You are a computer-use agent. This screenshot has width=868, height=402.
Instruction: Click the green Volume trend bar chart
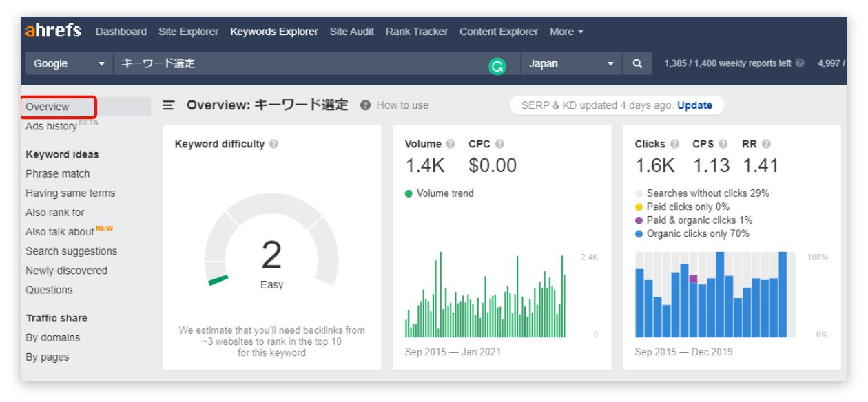pyautogui.click(x=486, y=295)
